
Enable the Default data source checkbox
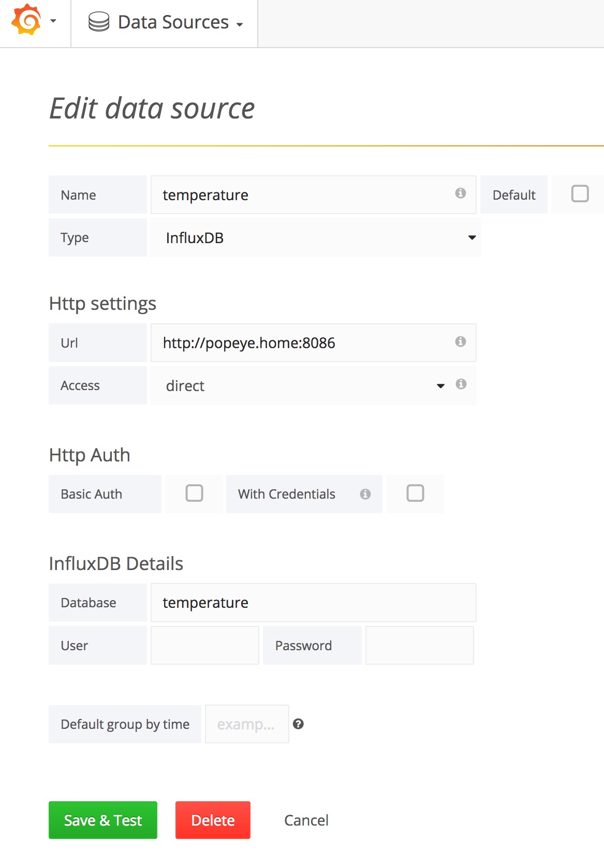580,193
